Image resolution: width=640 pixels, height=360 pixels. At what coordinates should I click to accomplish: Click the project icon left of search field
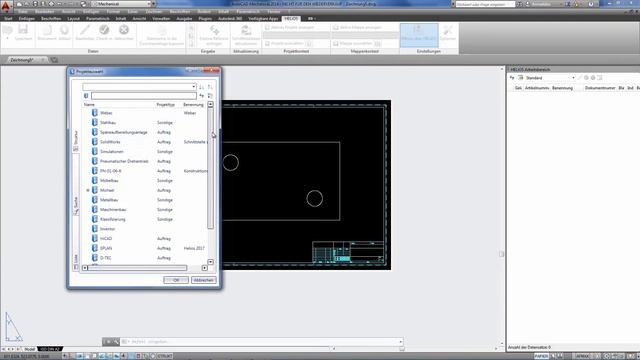coord(86,96)
